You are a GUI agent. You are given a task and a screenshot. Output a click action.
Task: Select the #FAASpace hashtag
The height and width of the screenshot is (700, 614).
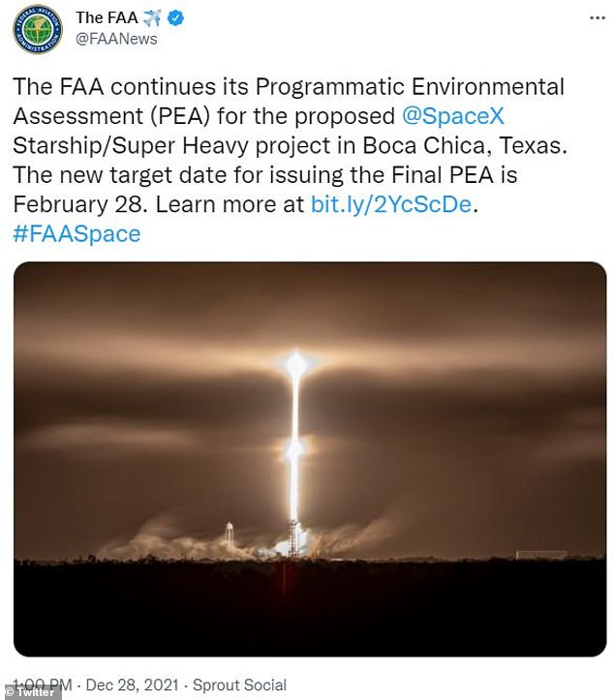coord(77,234)
